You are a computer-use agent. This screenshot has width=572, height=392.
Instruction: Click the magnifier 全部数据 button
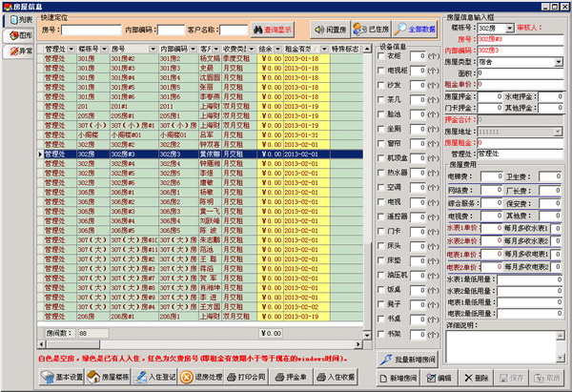point(416,30)
